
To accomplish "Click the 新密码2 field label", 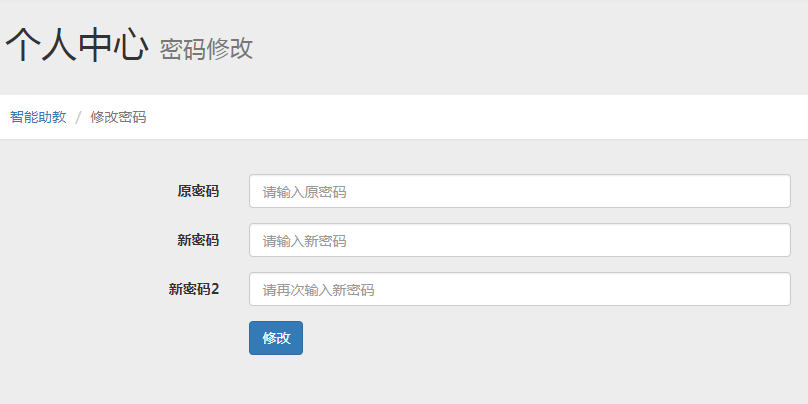I will 194,290.
